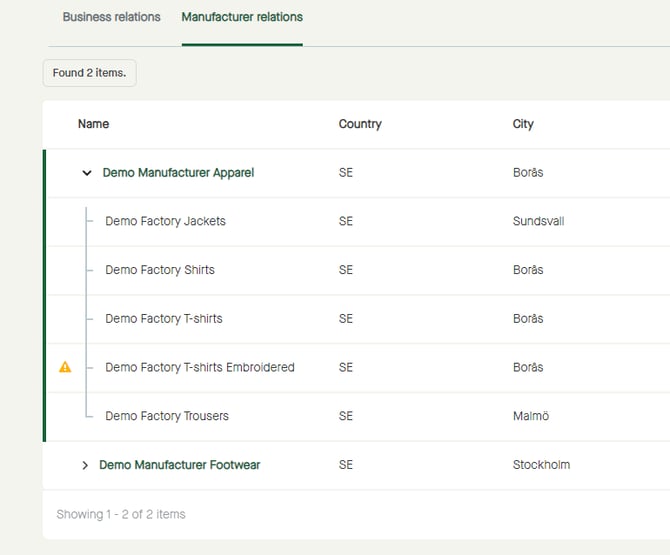Click the warning triangle icon
670x555 pixels.
65,367
